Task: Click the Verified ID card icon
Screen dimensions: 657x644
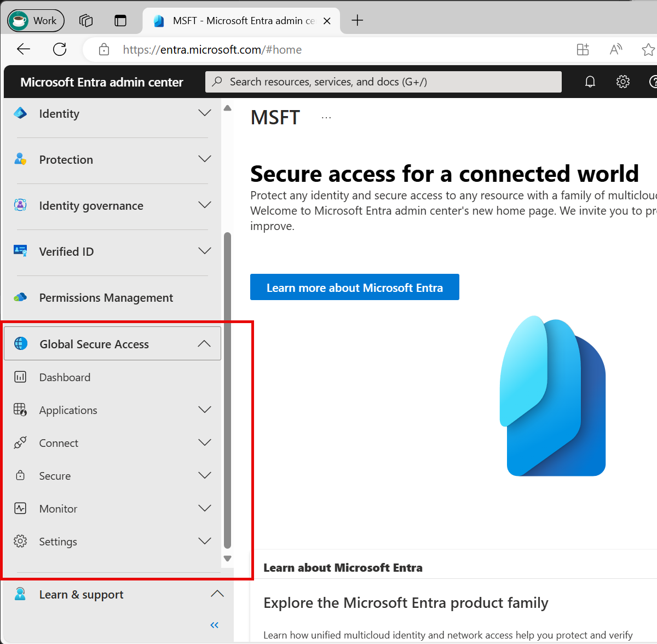Action: coord(20,251)
